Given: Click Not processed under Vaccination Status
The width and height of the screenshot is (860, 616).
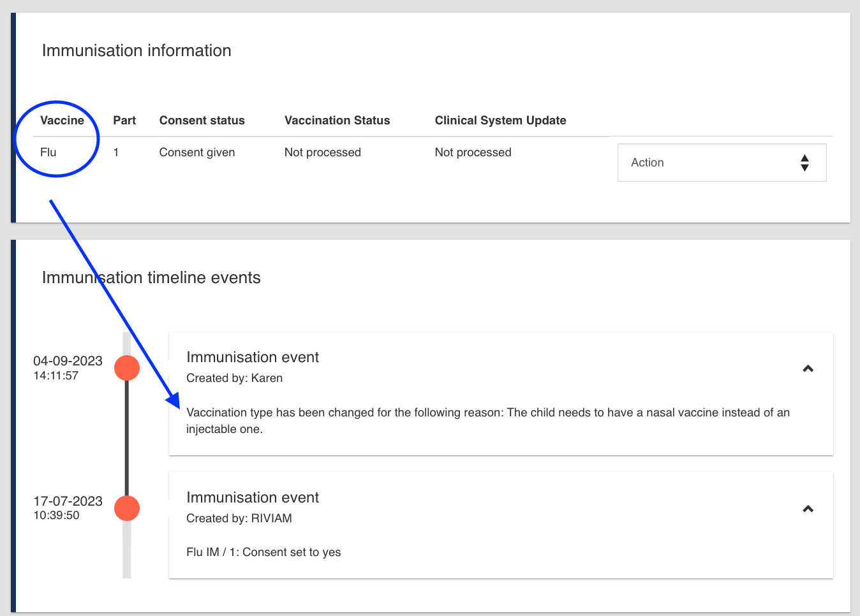Looking at the screenshot, I should coord(322,152).
